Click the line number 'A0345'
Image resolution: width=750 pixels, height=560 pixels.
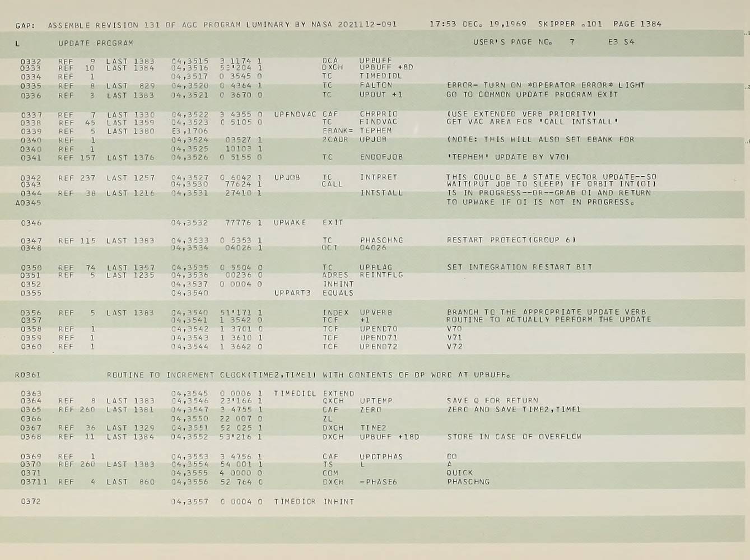point(28,203)
